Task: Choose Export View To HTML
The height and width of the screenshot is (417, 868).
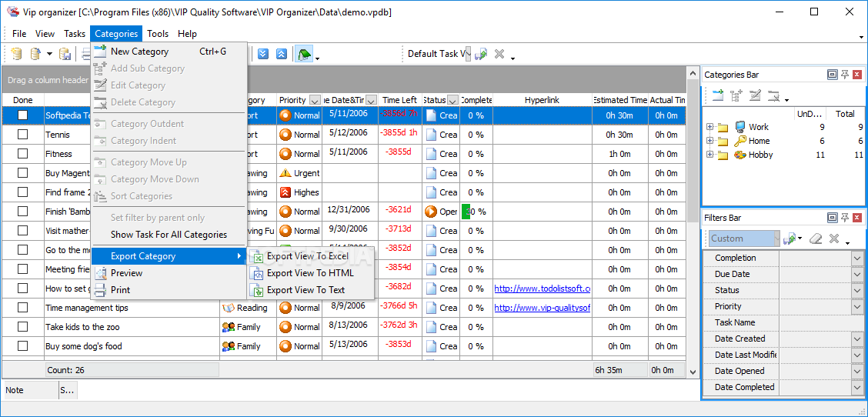Action: (312, 273)
